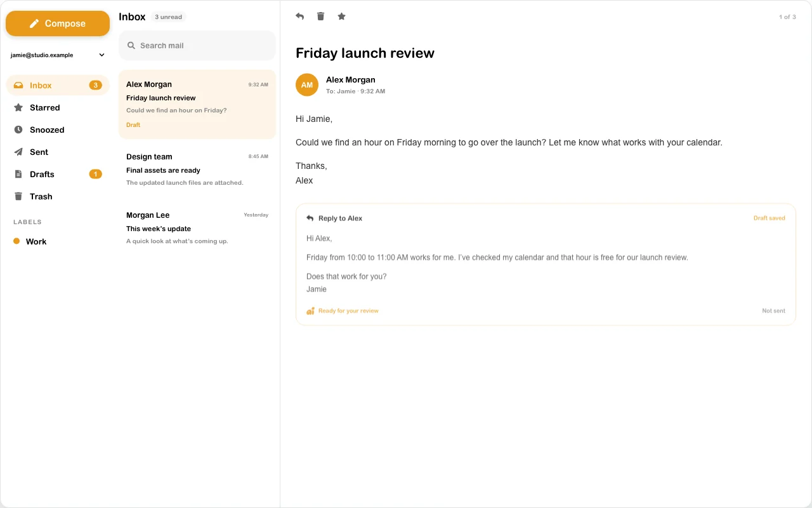
Task: Click the Inbox unread count badge 3
Action: tap(95, 85)
